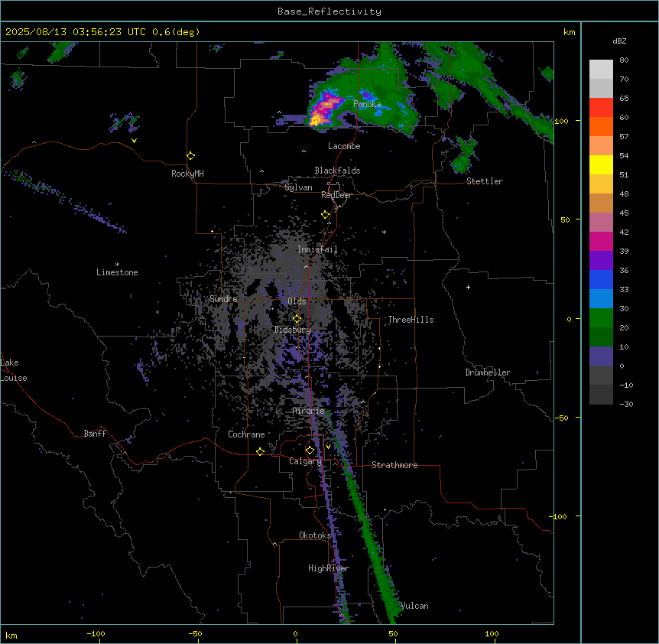Click the dBZ legend heading

pyautogui.click(x=619, y=41)
